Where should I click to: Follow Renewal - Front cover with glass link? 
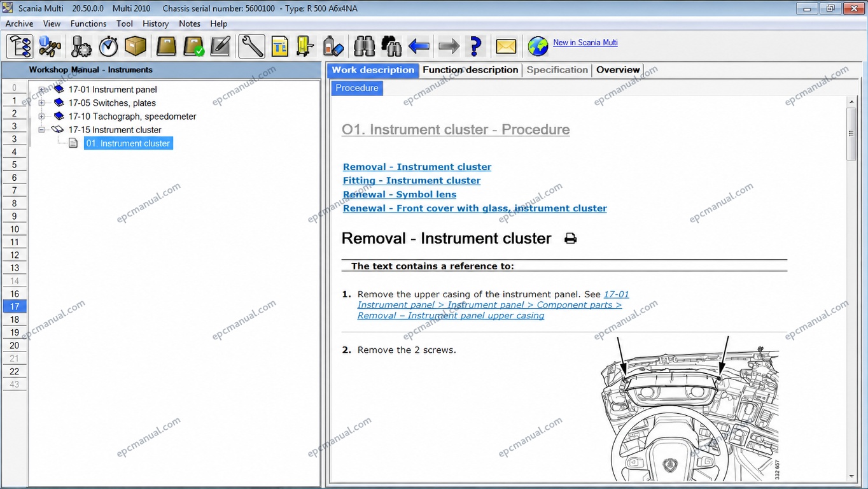475,208
